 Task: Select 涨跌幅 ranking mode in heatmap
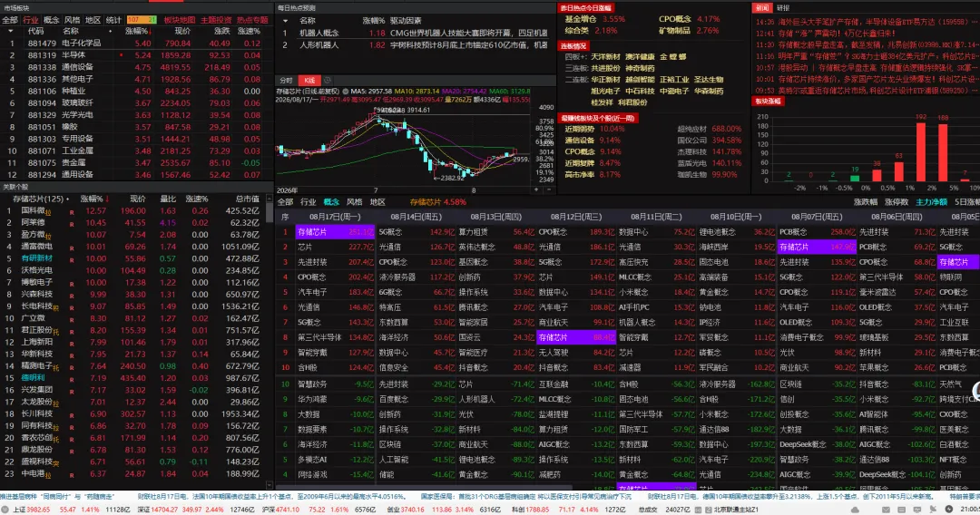(x=866, y=202)
